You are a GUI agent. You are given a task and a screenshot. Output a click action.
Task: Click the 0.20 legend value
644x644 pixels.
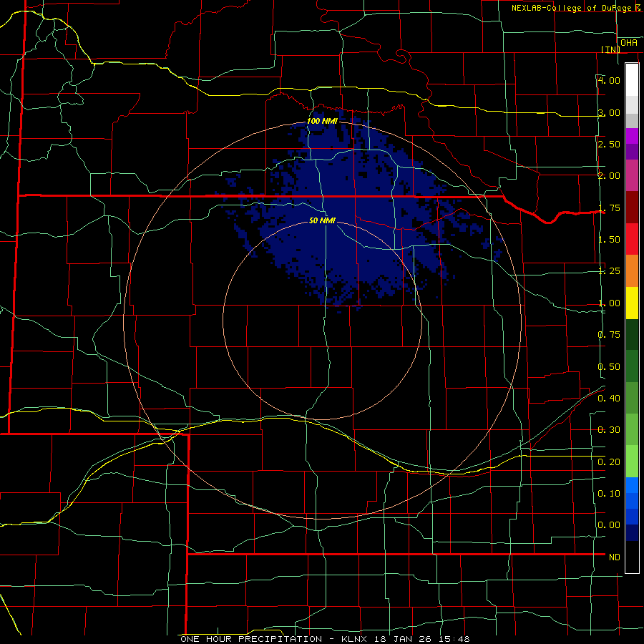click(609, 462)
